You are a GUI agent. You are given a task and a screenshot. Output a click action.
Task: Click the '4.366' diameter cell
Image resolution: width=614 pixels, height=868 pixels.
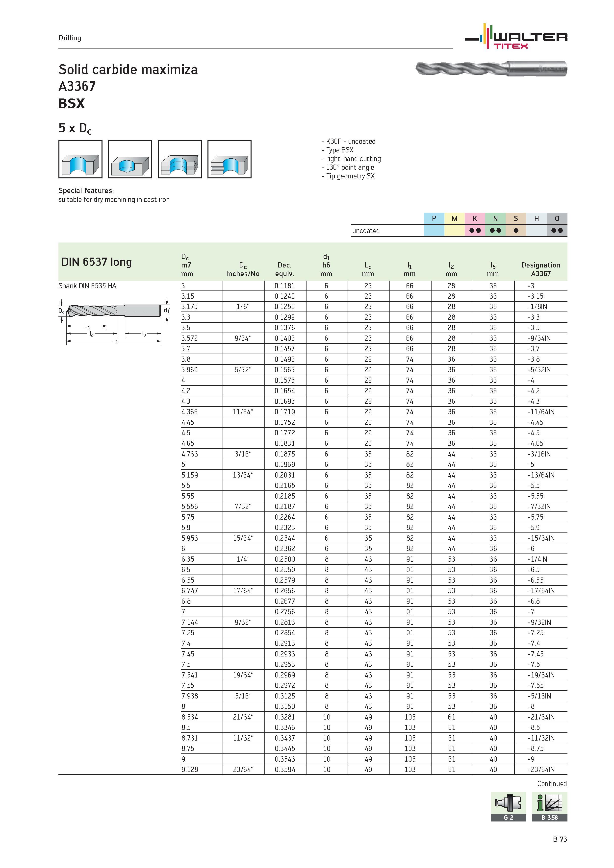pyautogui.click(x=190, y=412)
